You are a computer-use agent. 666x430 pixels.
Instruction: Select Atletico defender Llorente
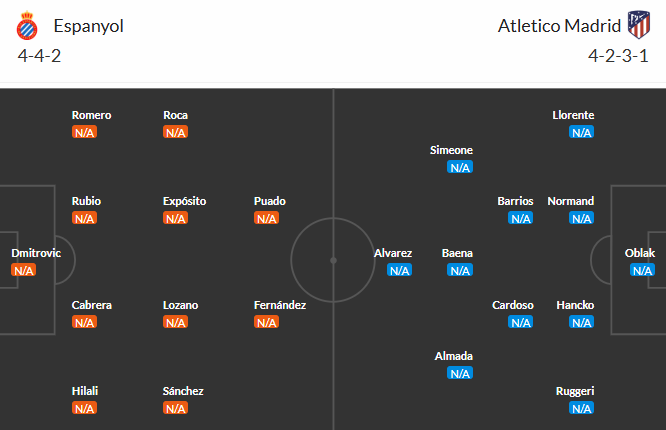(573, 115)
